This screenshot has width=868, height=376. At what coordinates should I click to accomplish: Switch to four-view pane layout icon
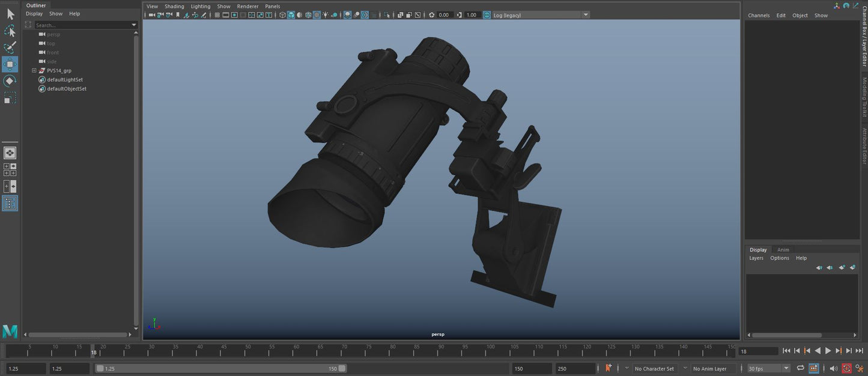pyautogui.click(x=10, y=169)
